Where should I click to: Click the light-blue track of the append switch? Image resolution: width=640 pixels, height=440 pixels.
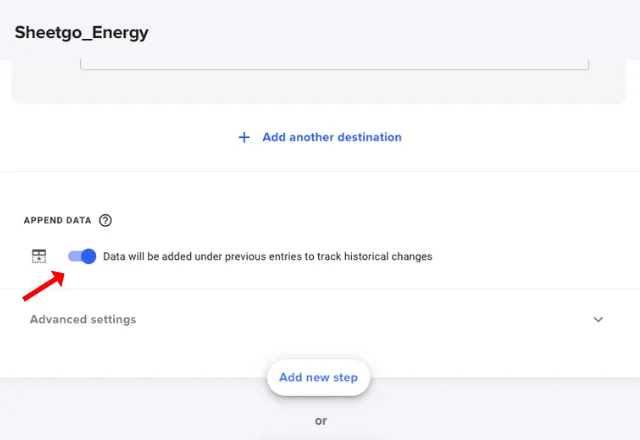pyautogui.click(x=75, y=256)
